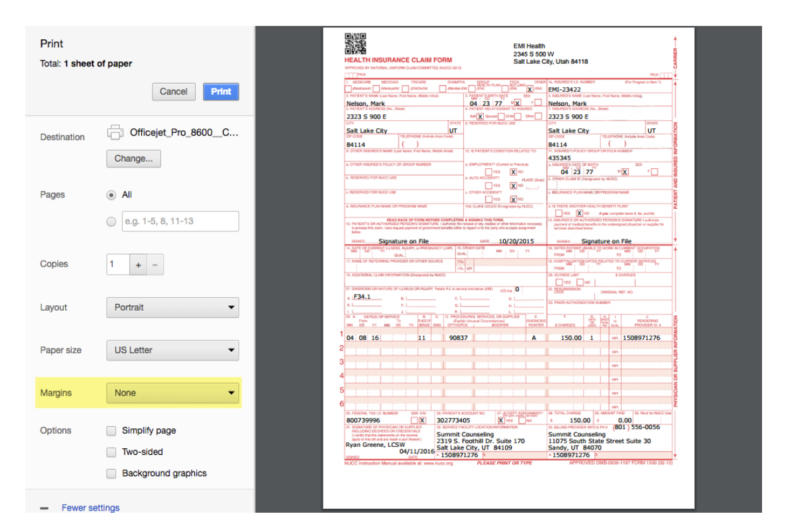Click Change to pick a different printer
The image size is (788, 532).
pyautogui.click(x=133, y=158)
